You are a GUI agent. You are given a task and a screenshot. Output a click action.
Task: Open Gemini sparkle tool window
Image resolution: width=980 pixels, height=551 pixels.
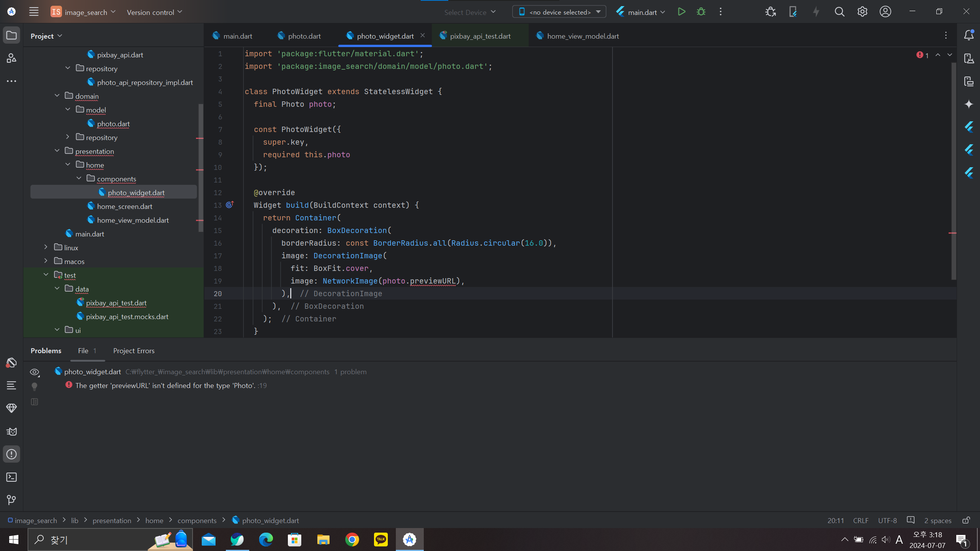click(x=969, y=104)
